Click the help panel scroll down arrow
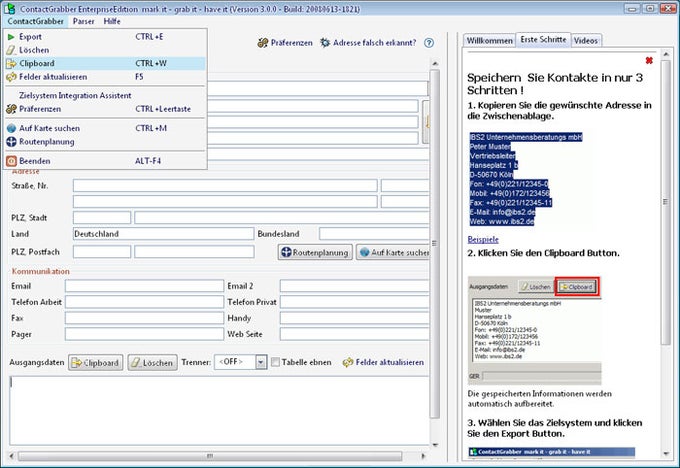Screen dimensions: 680x468 pyautogui.click(x=666, y=454)
